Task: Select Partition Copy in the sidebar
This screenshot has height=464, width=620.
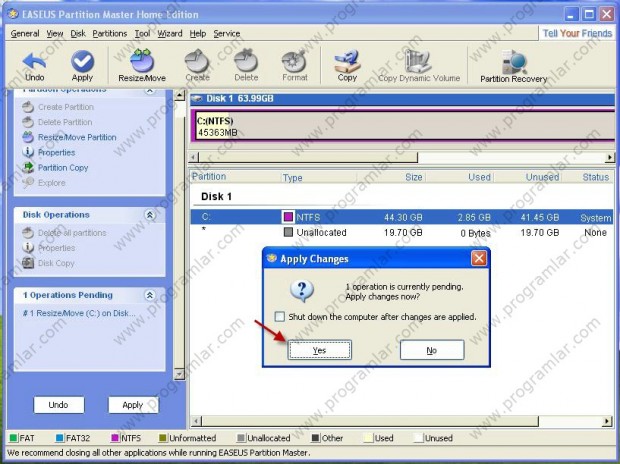Action: click(55, 168)
